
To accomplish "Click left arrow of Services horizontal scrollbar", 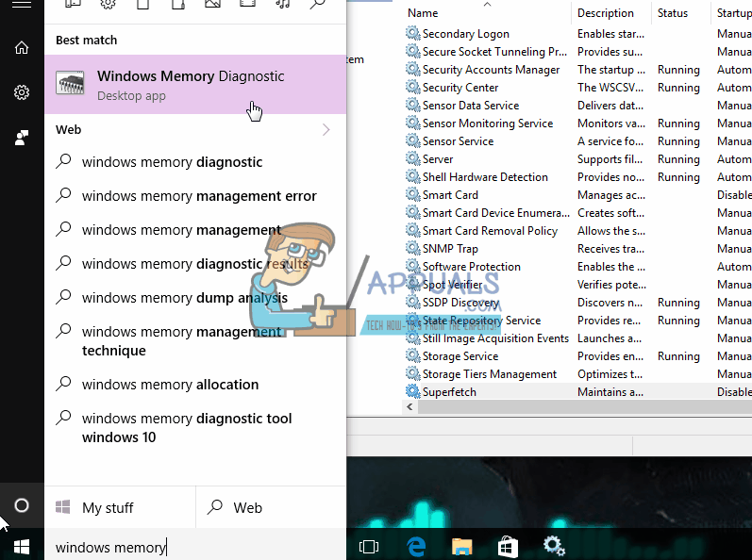I will point(409,406).
